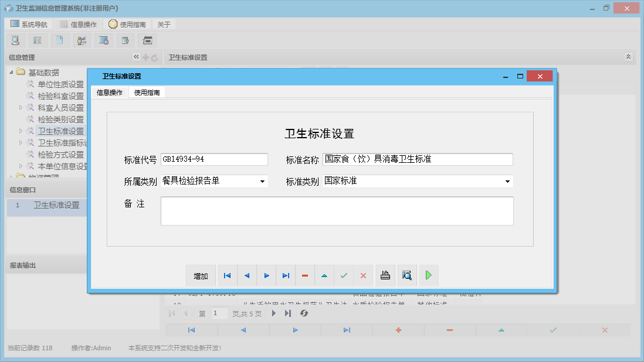Click the 增加 button

(x=201, y=276)
